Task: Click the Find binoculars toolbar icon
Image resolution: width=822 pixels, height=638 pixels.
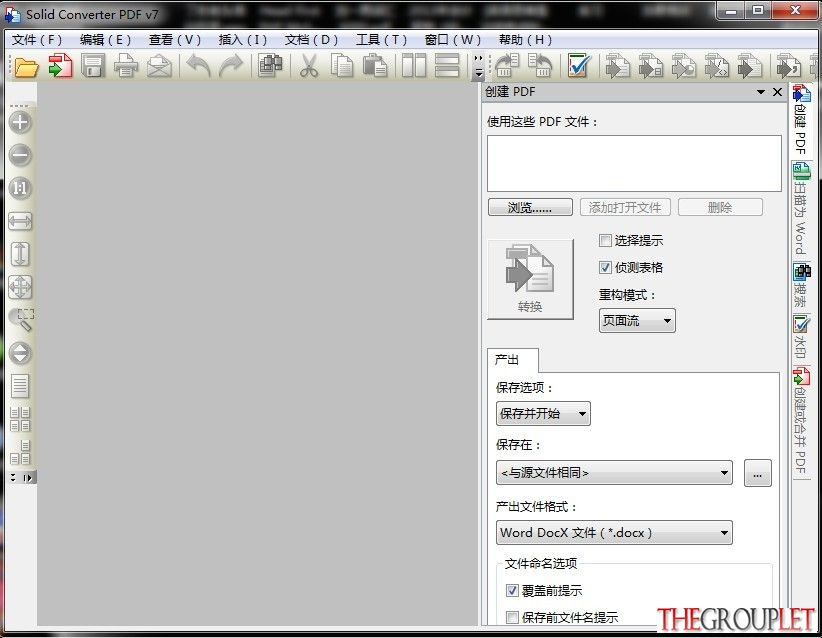Action: 271,67
